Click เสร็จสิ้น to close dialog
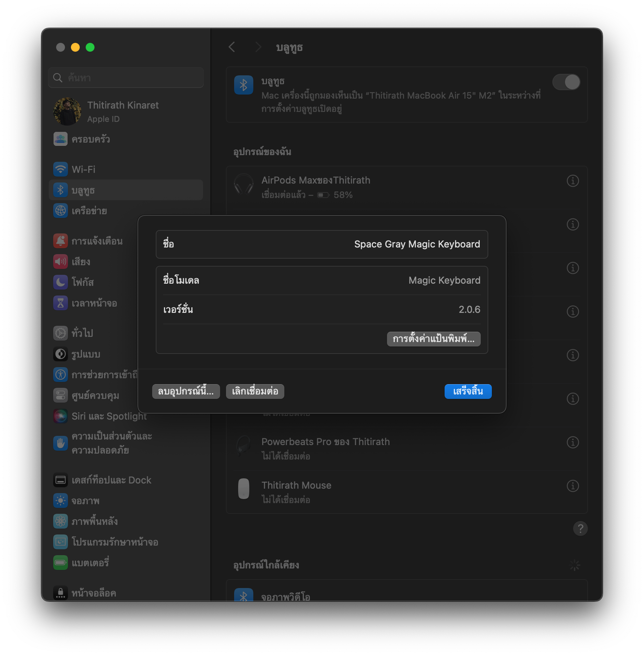This screenshot has height=656, width=644. [x=468, y=392]
